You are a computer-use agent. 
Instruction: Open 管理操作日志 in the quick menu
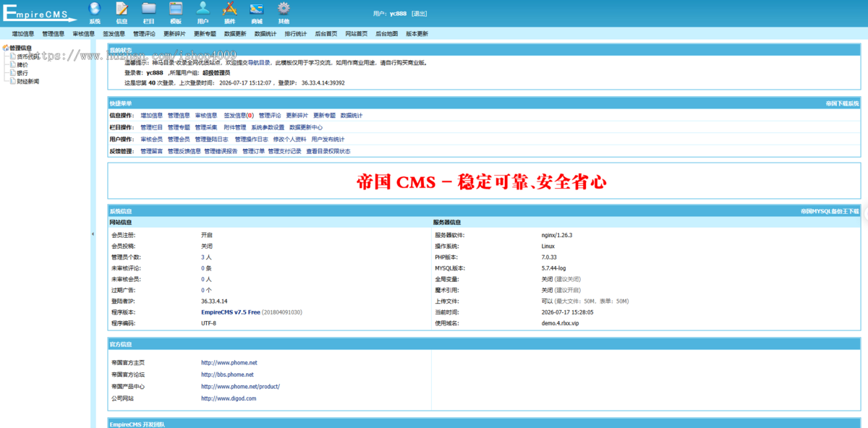click(x=252, y=139)
